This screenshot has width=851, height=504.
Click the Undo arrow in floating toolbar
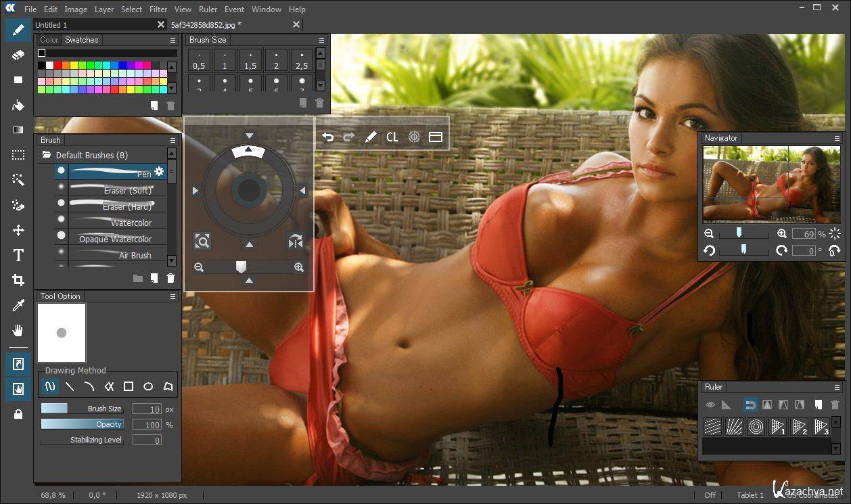click(328, 137)
